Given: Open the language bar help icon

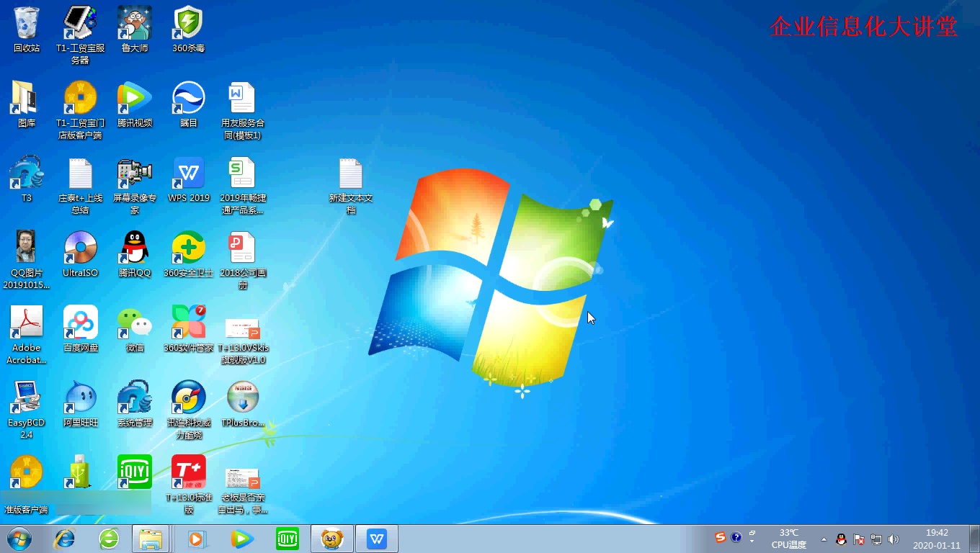Looking at the screenshot, I should pyautogui.click(x=736, y=537).
